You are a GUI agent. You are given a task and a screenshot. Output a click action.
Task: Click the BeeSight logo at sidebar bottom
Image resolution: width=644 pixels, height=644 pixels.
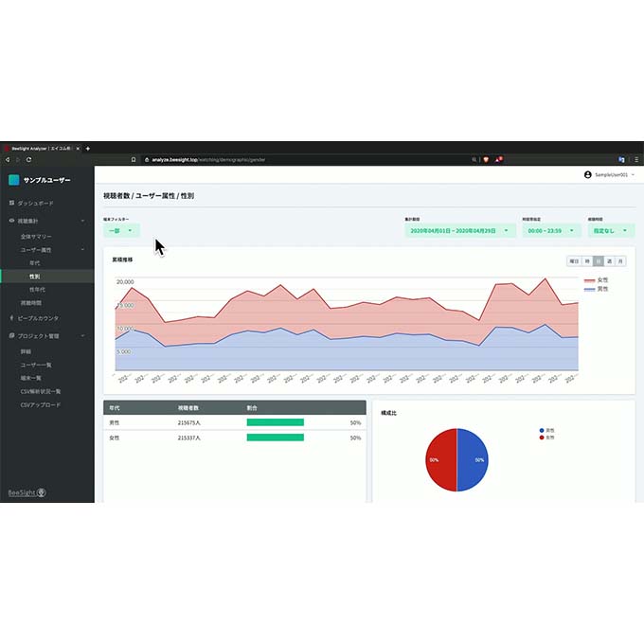click(x=27, y=492)
